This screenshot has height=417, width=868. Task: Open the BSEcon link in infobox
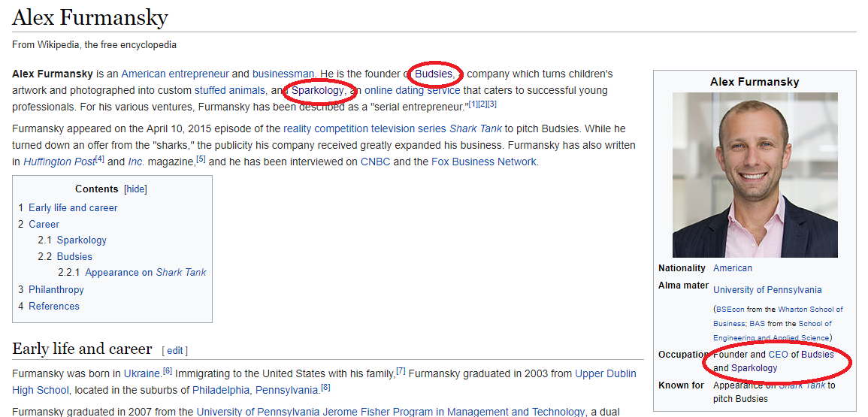coord(730,310)
